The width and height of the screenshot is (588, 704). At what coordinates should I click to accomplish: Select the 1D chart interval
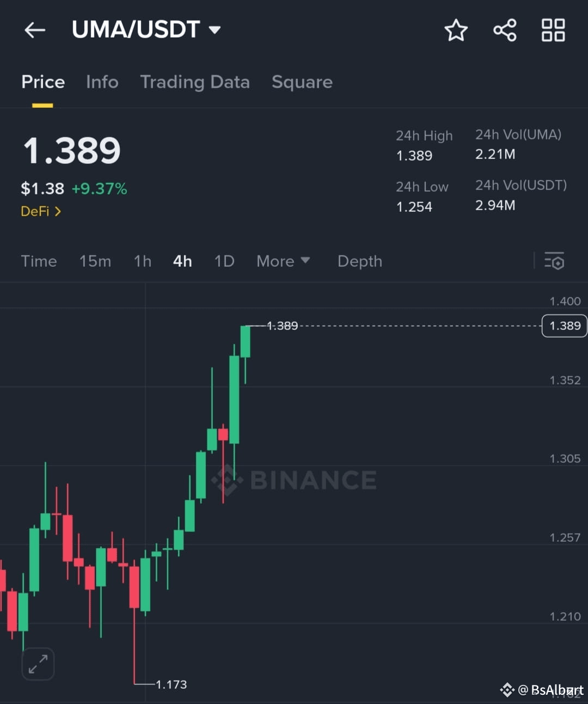[224, 261]
